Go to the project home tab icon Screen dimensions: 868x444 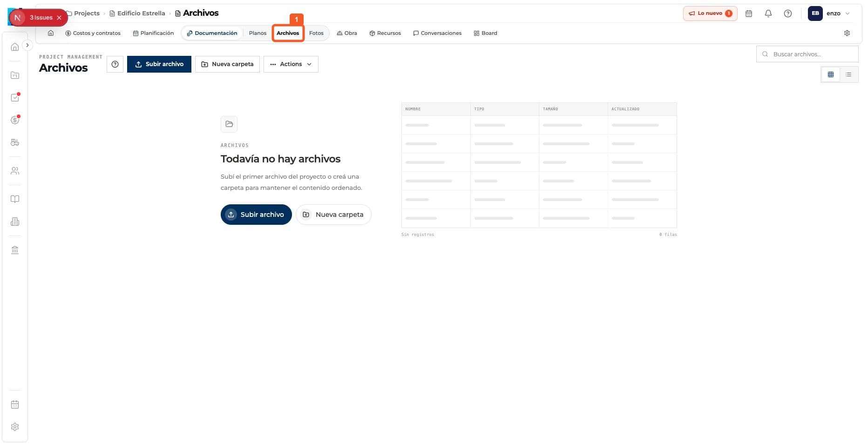click(x=51, y=33)
